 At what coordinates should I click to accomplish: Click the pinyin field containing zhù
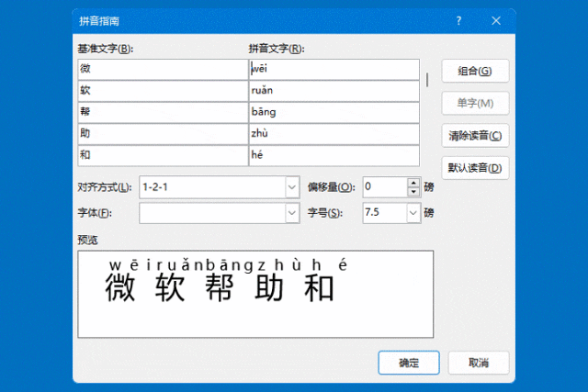pos(334,134)
